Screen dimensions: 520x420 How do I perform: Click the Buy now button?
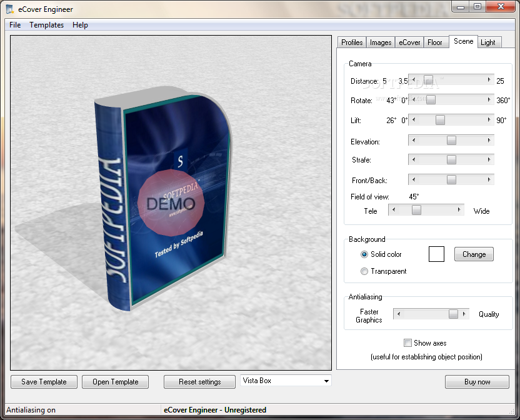click(477, 382)
